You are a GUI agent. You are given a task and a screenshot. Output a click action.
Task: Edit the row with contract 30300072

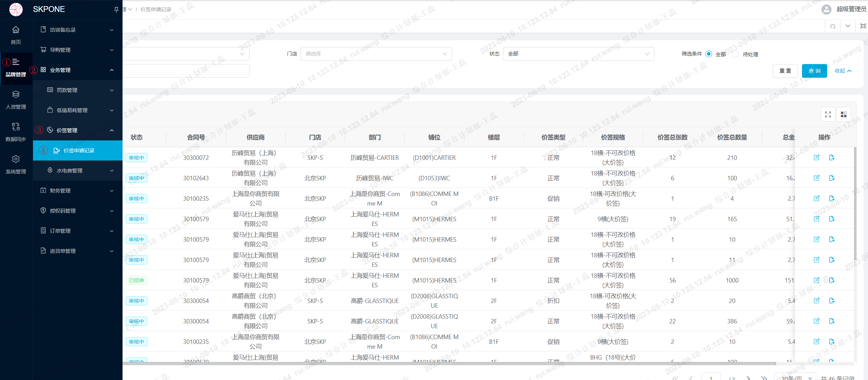point(817,157)
